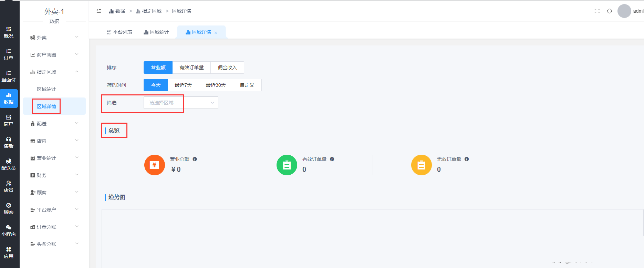Toggle fullscreen mode icon

[597, 11]
